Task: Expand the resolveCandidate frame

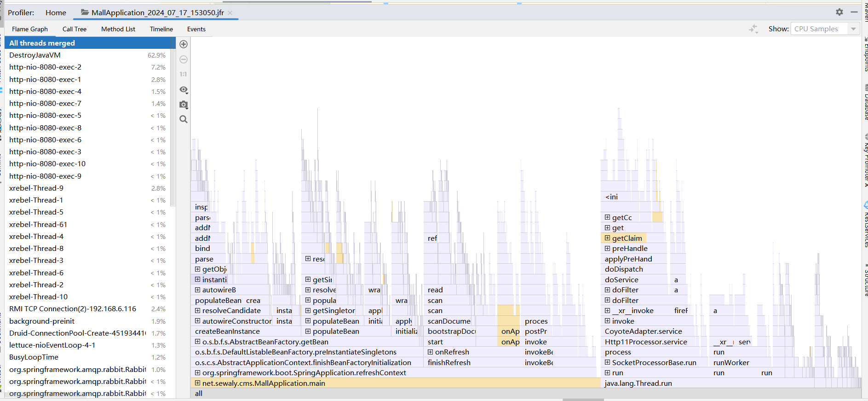Action: point(198,311)
